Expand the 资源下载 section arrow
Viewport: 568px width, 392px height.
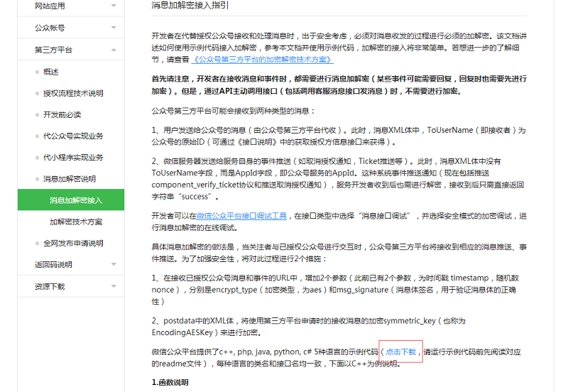click(x=114, y=287)
